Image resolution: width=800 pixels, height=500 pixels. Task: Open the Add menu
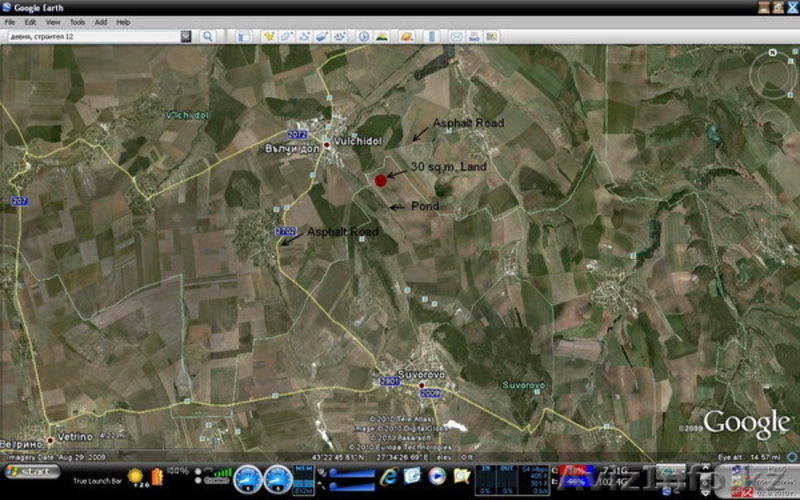click(x=101, y=22)
